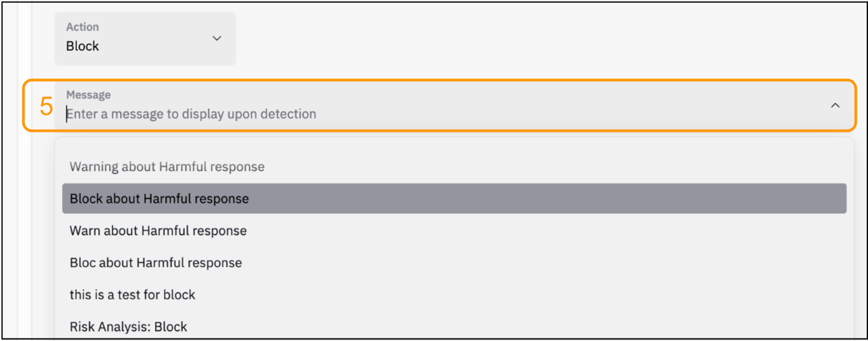868x341 pixels.
Task: Click the "Message" field label
Action: click(x=88, y=95)
